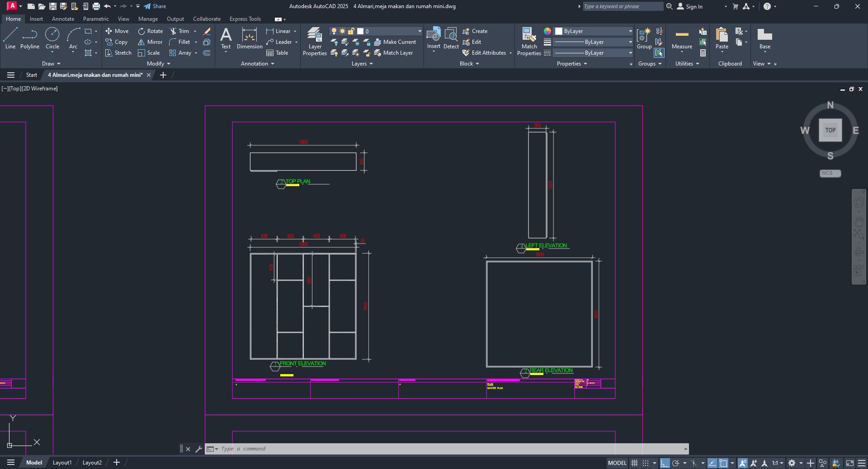This screenshot has width=868, height=469.
Task: Switch to the Annotate ribbon tab
Action: pos(63,19)
